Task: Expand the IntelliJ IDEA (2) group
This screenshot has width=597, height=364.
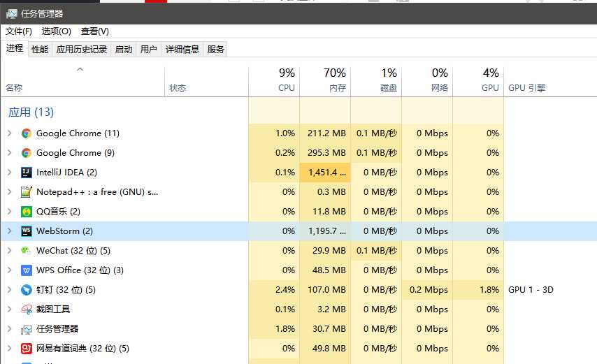Action: [10, 173]
